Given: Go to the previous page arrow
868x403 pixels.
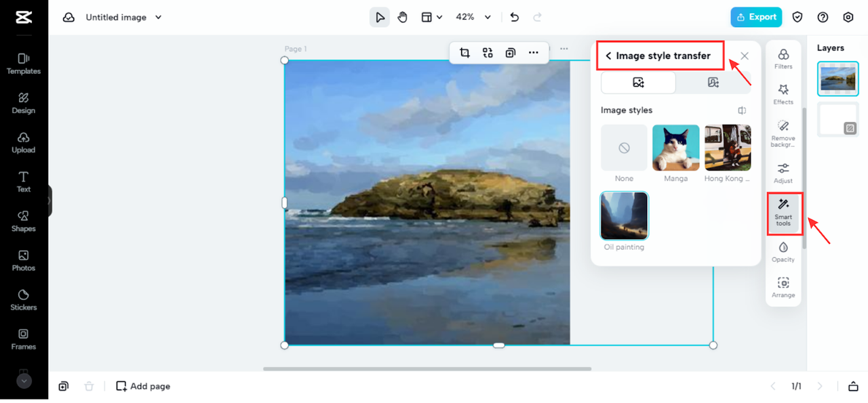Looking at the screenshot, I should [772, 387].
